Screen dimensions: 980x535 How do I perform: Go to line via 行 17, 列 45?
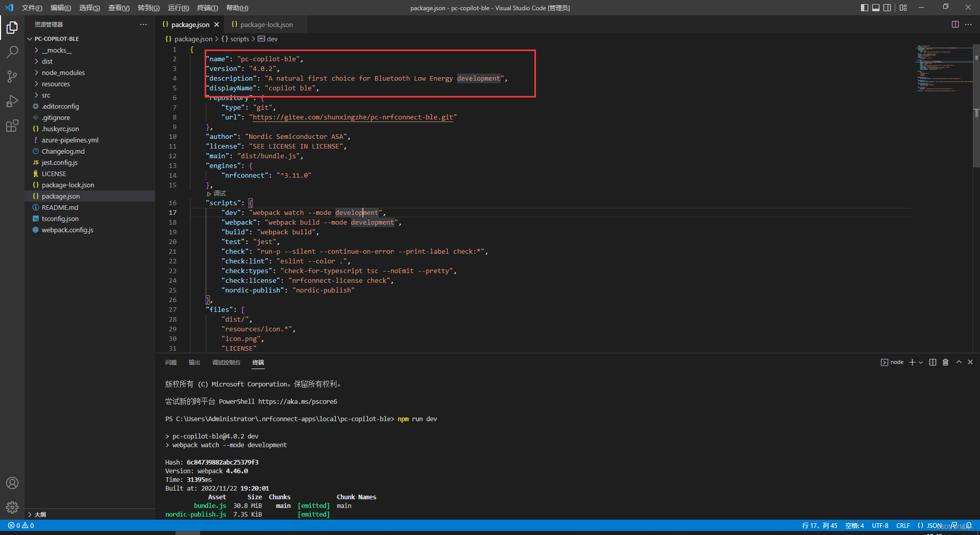point(820,526)
